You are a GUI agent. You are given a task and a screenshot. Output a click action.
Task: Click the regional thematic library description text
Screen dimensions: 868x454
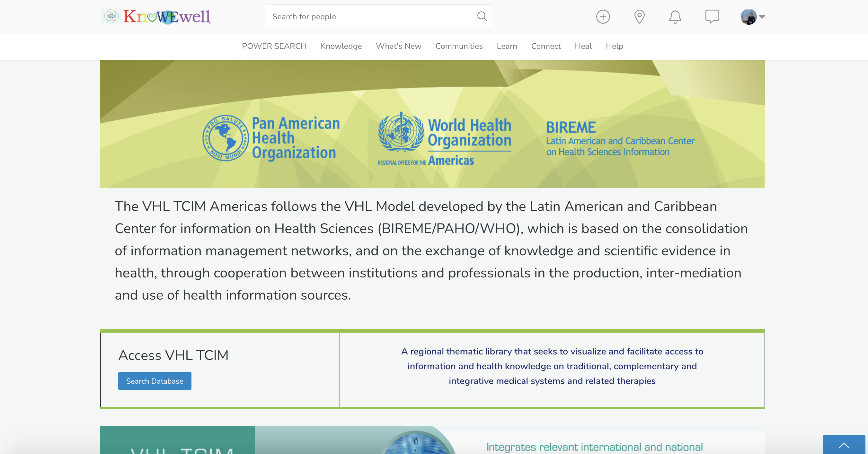[552, 366]
